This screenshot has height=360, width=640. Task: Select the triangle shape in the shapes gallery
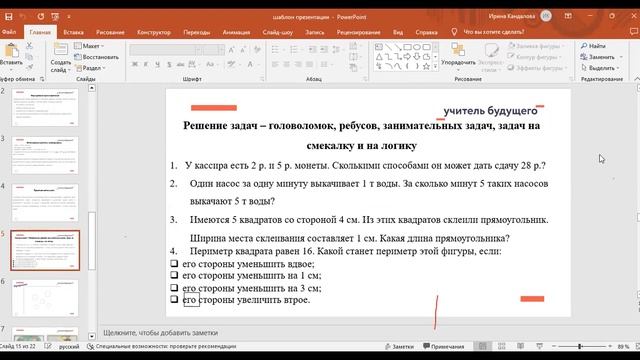(x=379, y=57)
